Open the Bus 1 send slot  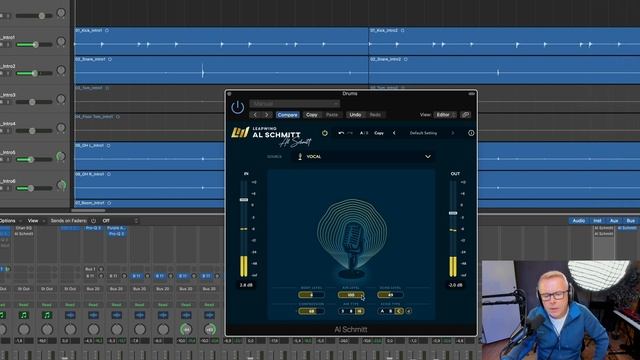(90, 269)
